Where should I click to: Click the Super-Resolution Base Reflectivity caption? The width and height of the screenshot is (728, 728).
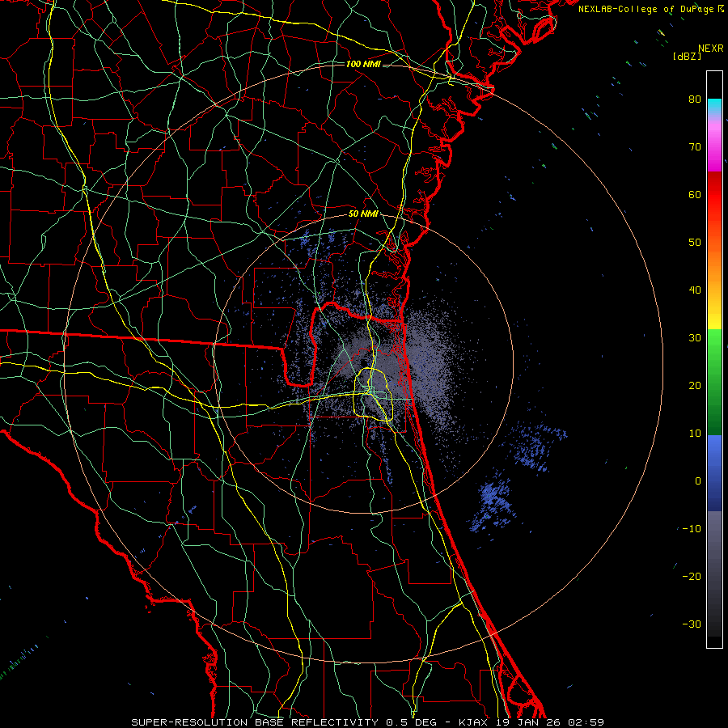click(368, 722)
